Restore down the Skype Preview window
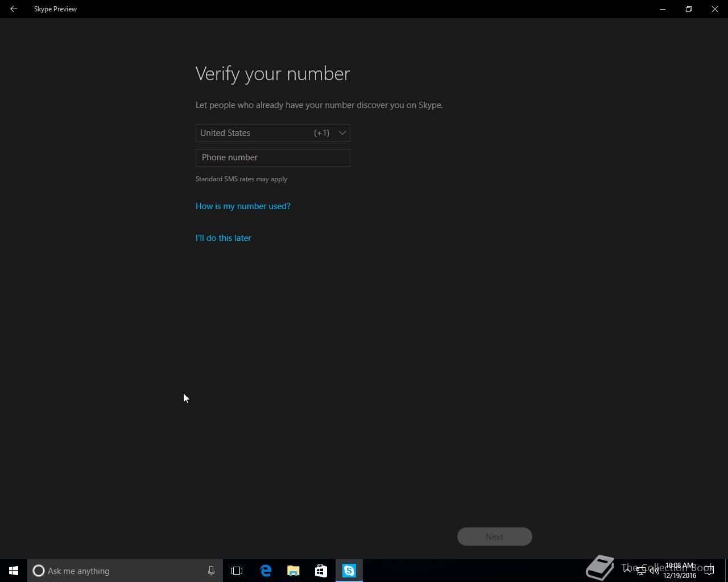728x582 pixels. point(689,9)
